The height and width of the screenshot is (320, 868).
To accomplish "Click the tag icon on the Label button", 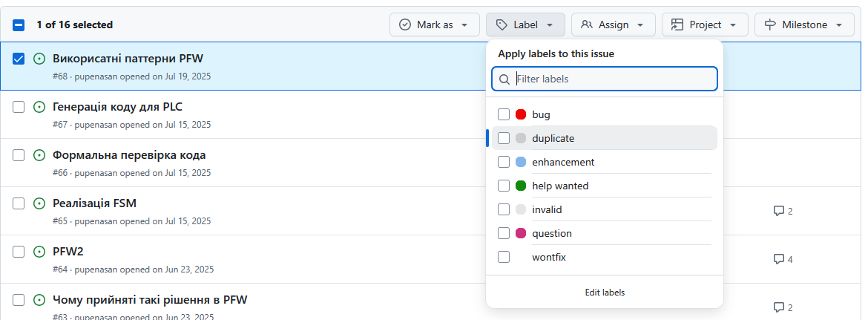I will (502, 25).
